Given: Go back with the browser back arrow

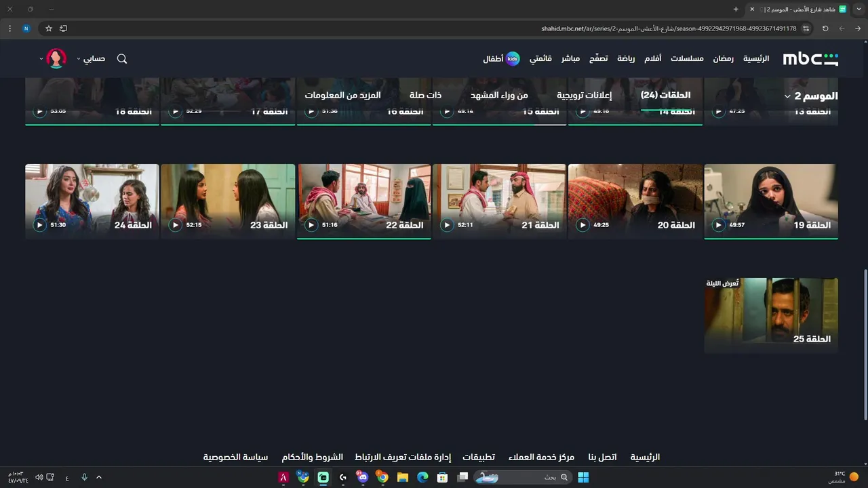Looking at the screenshot, I should coord(858,28).
